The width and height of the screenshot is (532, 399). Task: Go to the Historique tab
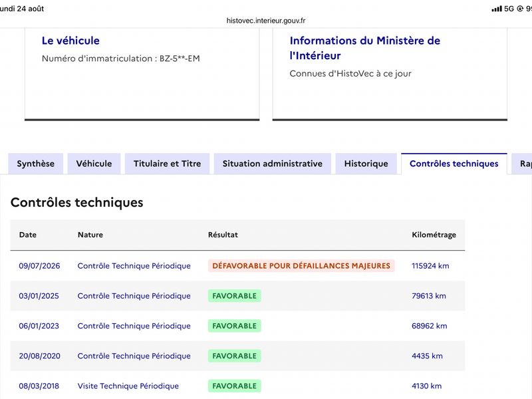366,164
